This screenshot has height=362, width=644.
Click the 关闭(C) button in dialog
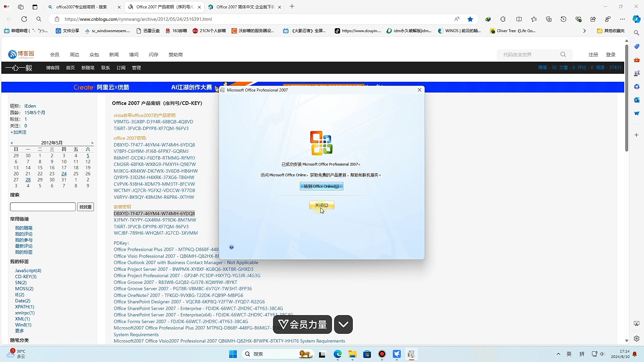(322, 205)
